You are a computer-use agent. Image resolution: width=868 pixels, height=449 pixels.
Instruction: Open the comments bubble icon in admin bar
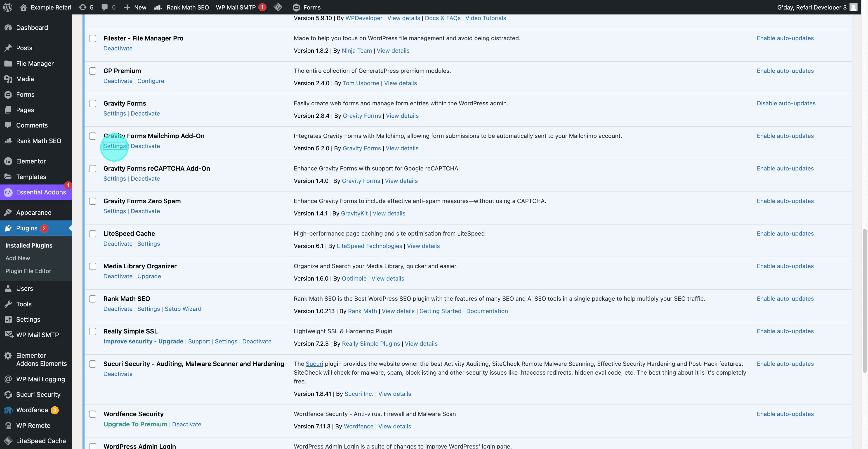click(x=104, y=7)
